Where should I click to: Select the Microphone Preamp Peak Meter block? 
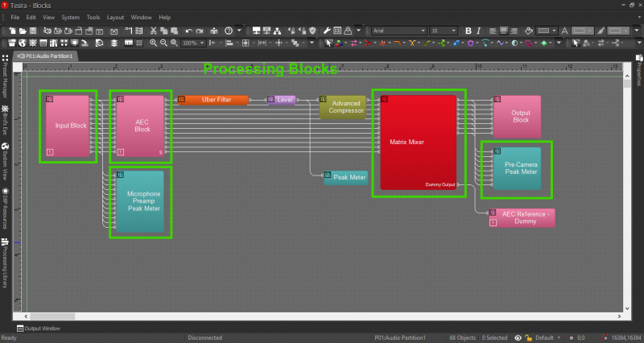point(140,201)
